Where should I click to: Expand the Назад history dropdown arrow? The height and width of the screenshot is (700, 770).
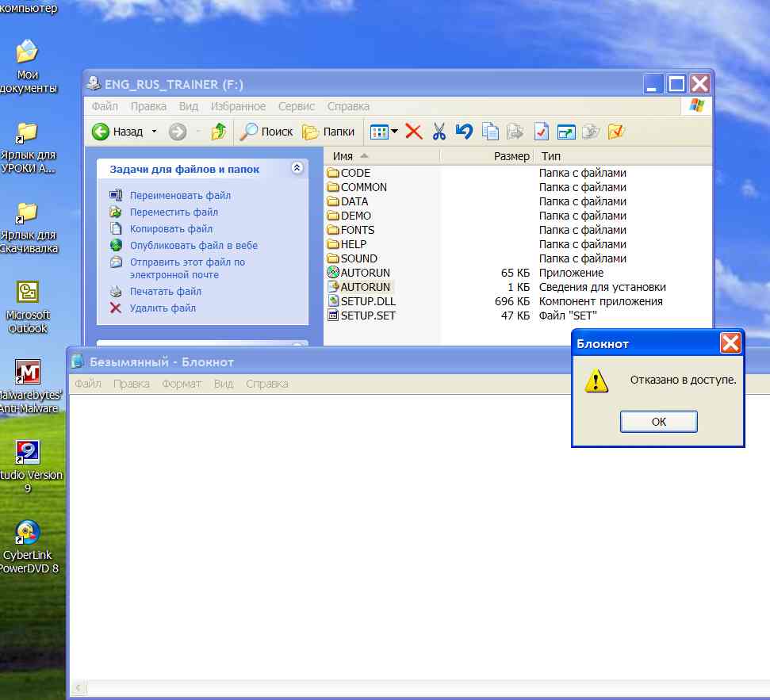(155, 132)
